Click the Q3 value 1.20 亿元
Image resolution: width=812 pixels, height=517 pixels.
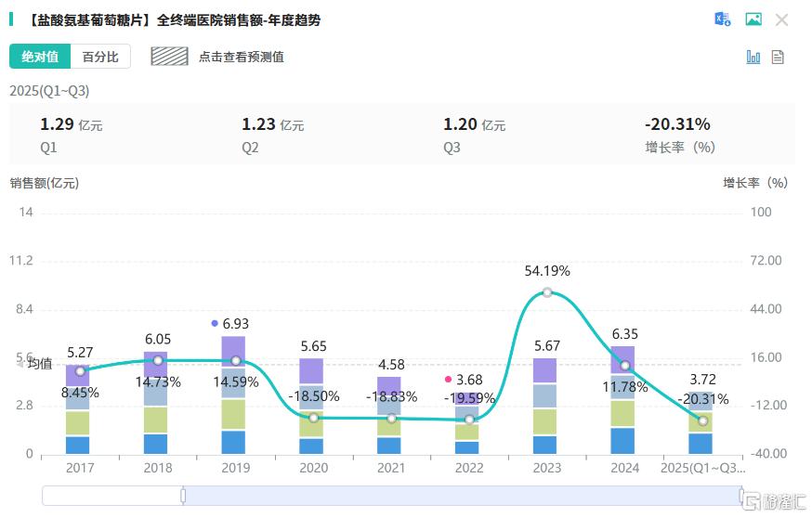pos(475,124)
